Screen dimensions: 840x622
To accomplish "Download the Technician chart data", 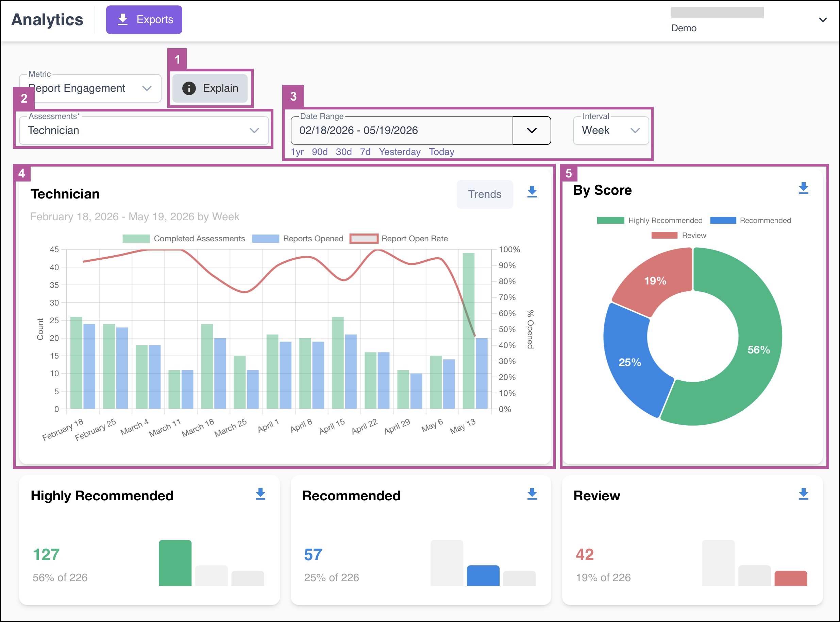I will coord(532,192).
